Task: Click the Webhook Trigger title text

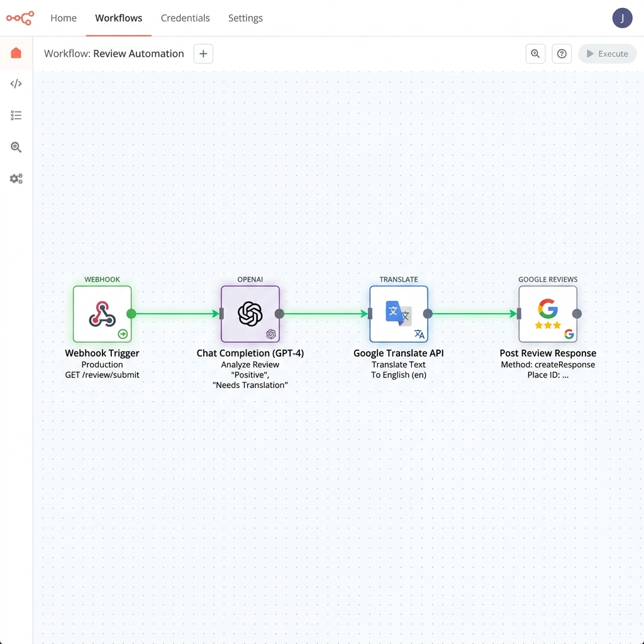Action: (103, 353)
